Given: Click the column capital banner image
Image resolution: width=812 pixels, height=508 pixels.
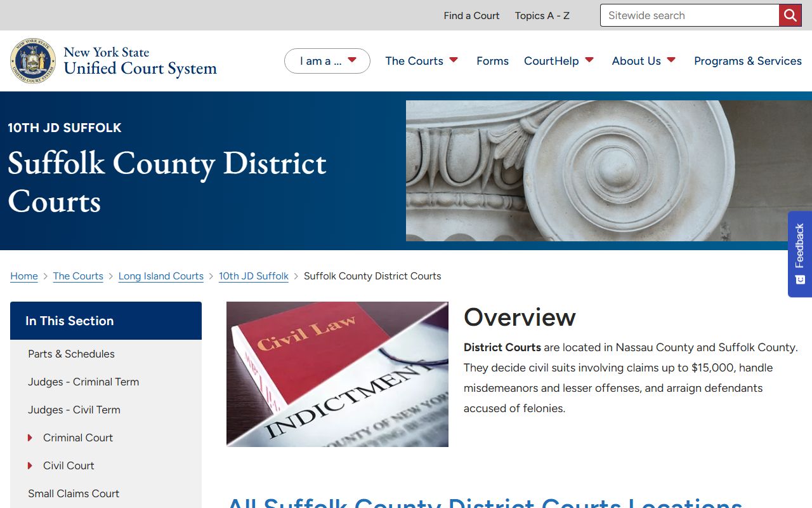Looking at the screenshot, I should tap(609, 171).
